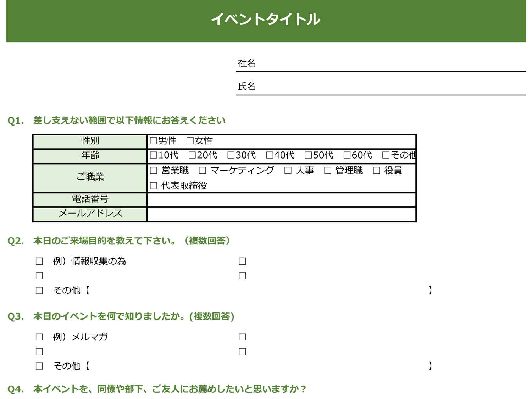Click the empty 電話番号 value cell

pyautogui.click(x=282, y=200)
